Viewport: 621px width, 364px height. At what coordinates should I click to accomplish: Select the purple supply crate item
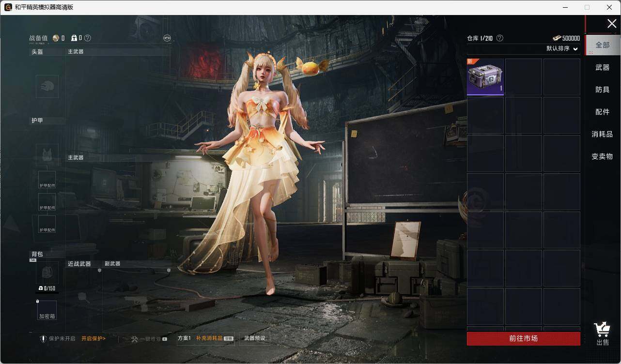485,77
